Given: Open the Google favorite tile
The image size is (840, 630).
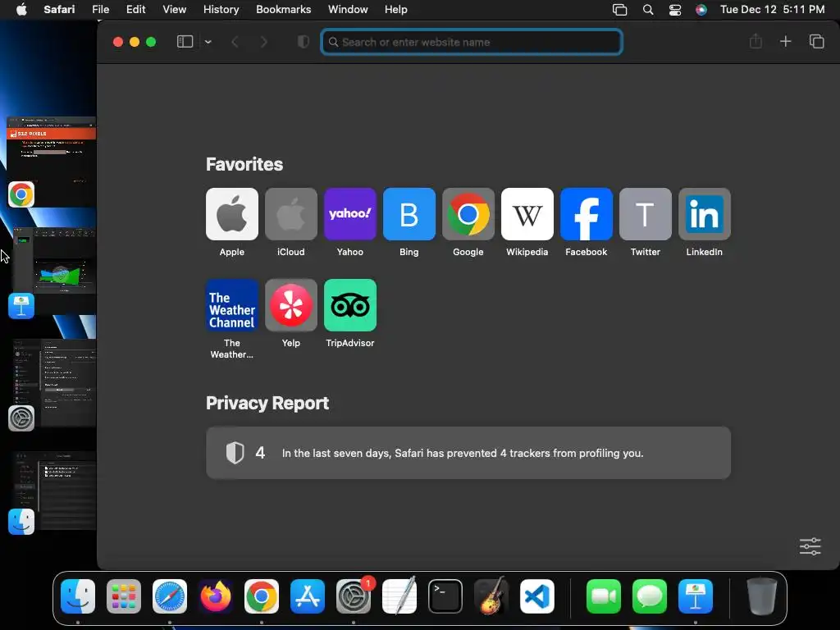Looking at the screenshot, I should point(468,214).
